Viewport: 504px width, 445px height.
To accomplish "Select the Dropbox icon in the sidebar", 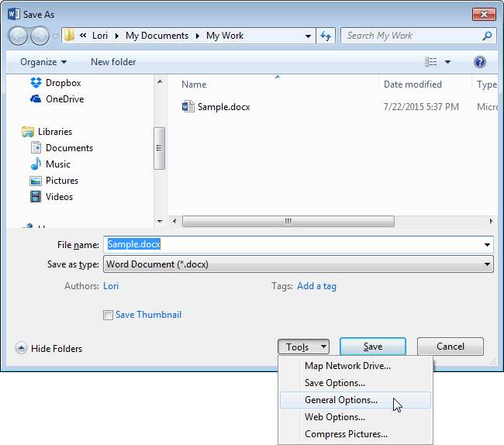I will click(36, 83).
